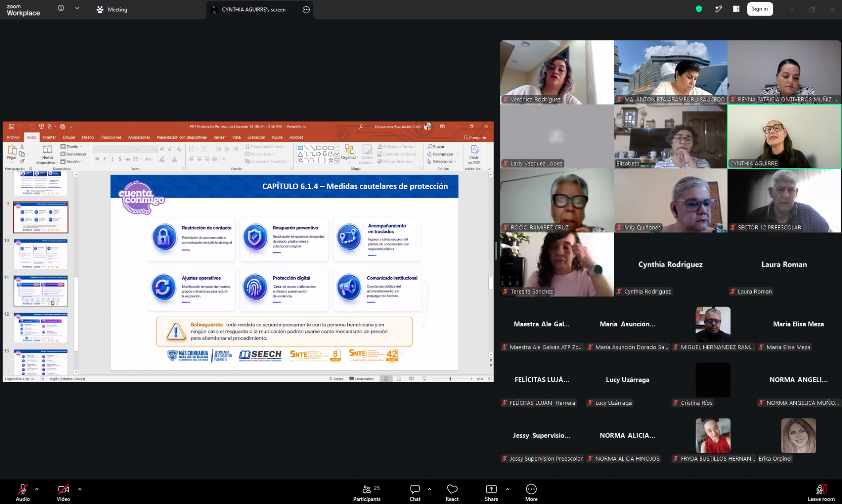Image resolution: width=842 pixels, height=504 pixels.
Task: Click the green encryption shield icon
Action: coord(699,9)
